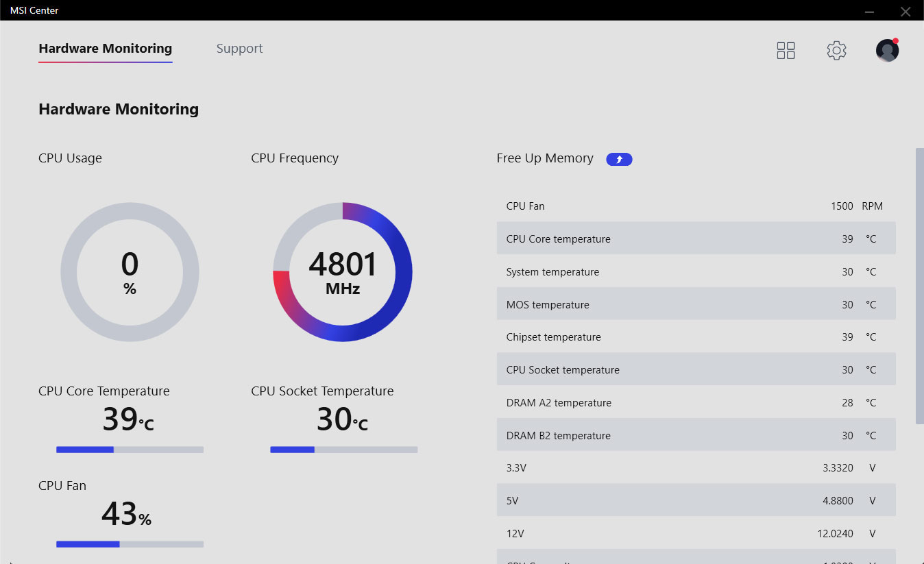Select the DRAM A2 temperature row
Image resolution: width=924 pixels, height=564 pixels.
pos(696,403)
